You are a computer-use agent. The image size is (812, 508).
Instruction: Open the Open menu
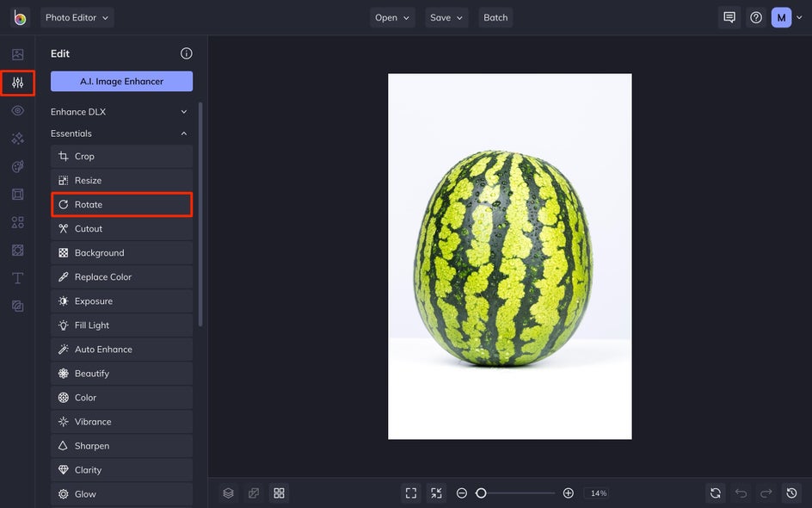392,17
